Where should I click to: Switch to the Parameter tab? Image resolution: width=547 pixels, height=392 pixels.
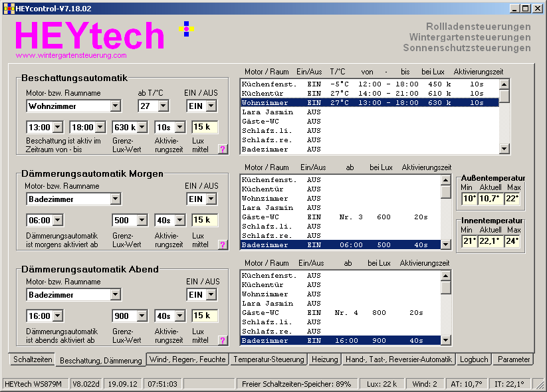click(514, 359)
